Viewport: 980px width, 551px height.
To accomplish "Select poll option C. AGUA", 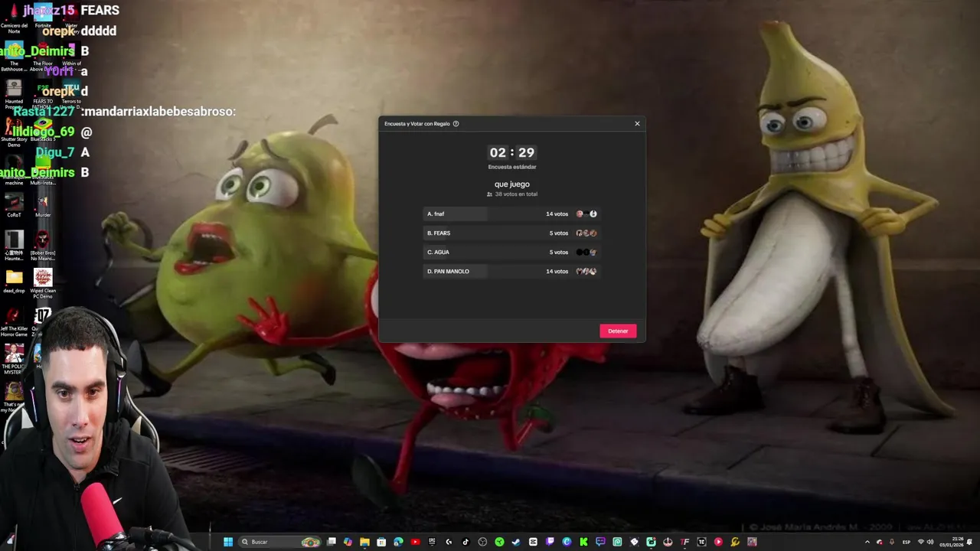I will click(511, 253).
